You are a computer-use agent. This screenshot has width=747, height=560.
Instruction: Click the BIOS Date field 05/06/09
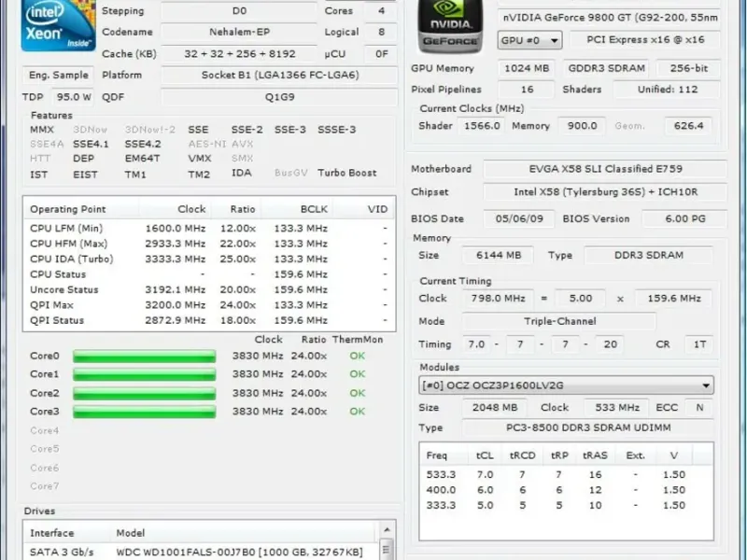pos(519,219)
